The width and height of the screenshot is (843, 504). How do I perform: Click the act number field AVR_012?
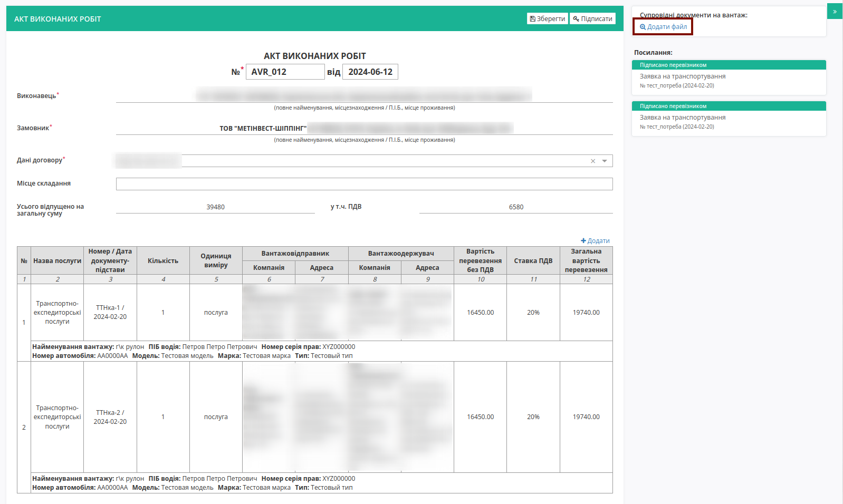(x=285, y=72)
